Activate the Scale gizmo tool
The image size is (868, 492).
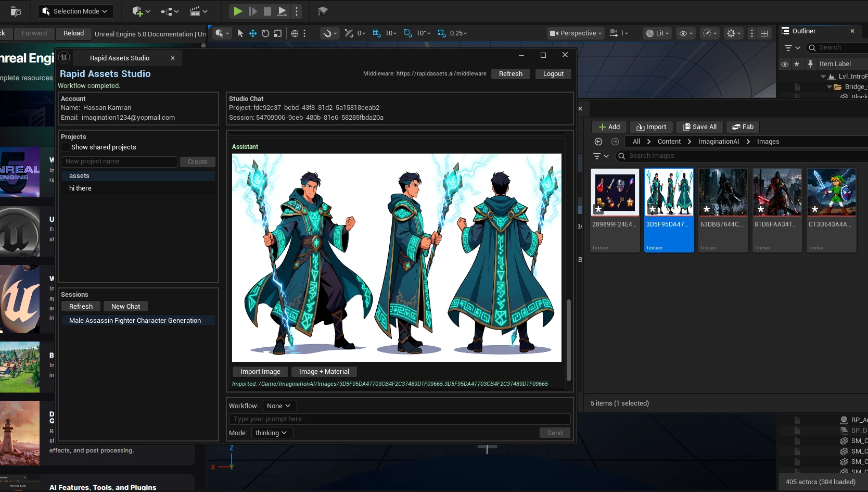click(x=278, y=33)
